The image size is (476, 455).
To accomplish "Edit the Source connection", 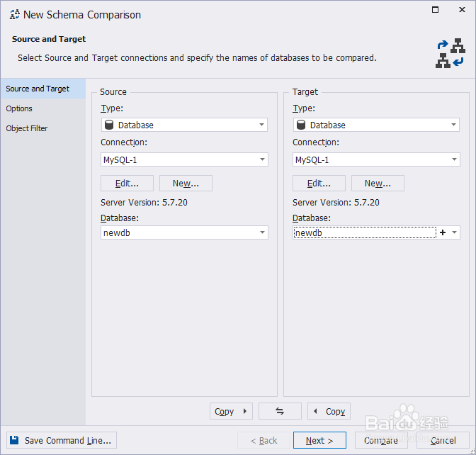I will coord(127,184).
